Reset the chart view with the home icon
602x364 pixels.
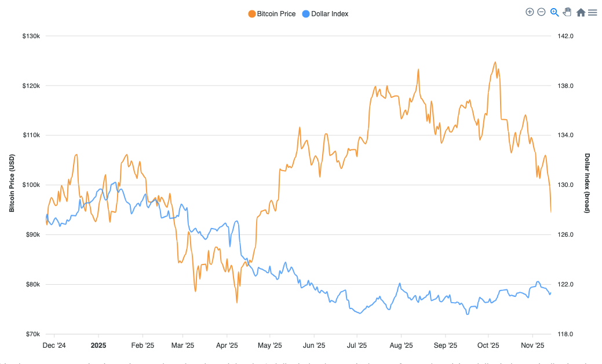[x=579, y=12]
